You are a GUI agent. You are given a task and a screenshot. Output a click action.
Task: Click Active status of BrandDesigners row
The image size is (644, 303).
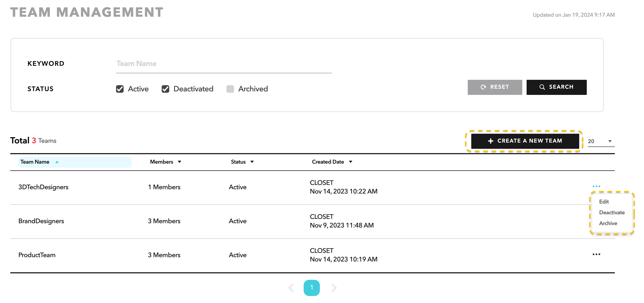pos(238,221)
